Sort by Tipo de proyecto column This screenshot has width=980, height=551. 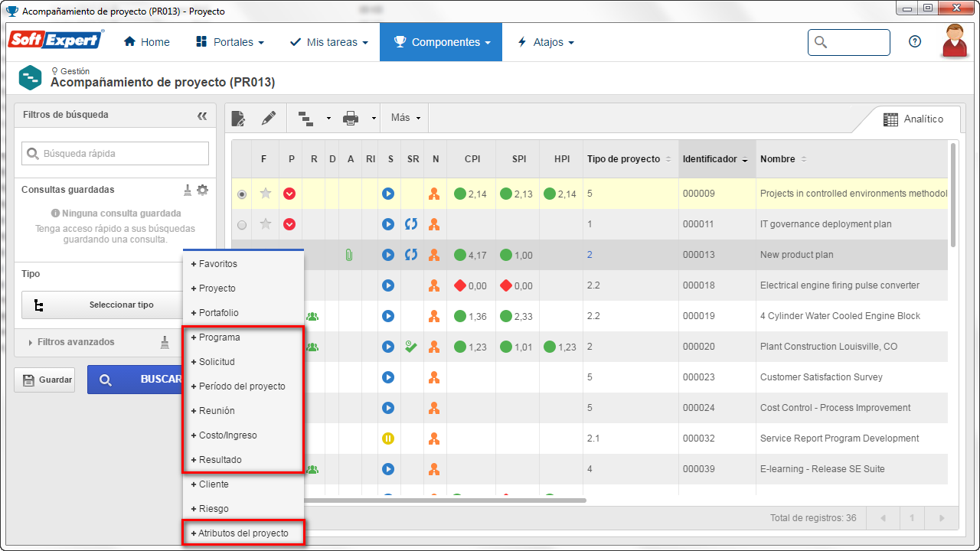[x=629, y=159]
